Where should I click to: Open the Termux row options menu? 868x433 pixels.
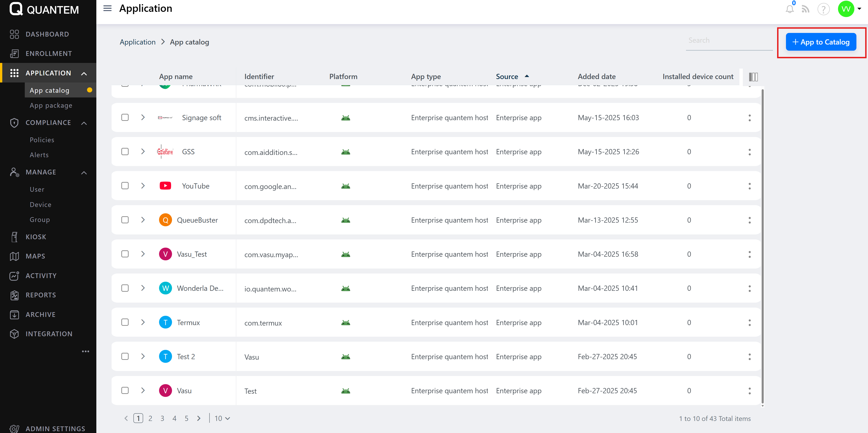[x=749, y=322]
